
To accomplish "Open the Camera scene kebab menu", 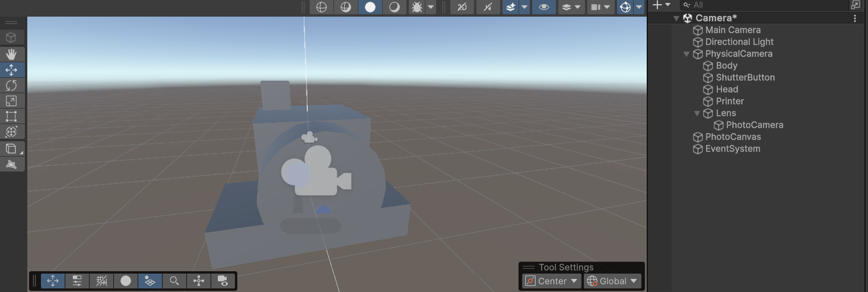I will coord(855,18).
